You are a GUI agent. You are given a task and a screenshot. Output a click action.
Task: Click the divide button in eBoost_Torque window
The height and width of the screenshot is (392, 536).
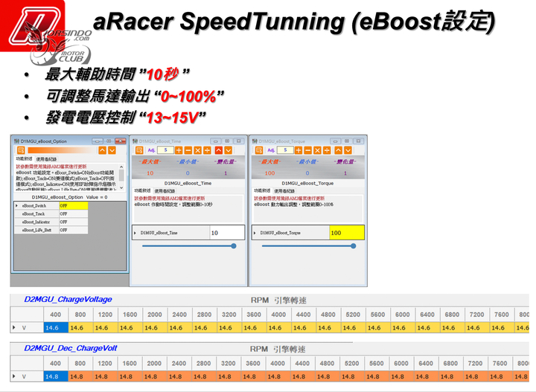coord(327,150)
